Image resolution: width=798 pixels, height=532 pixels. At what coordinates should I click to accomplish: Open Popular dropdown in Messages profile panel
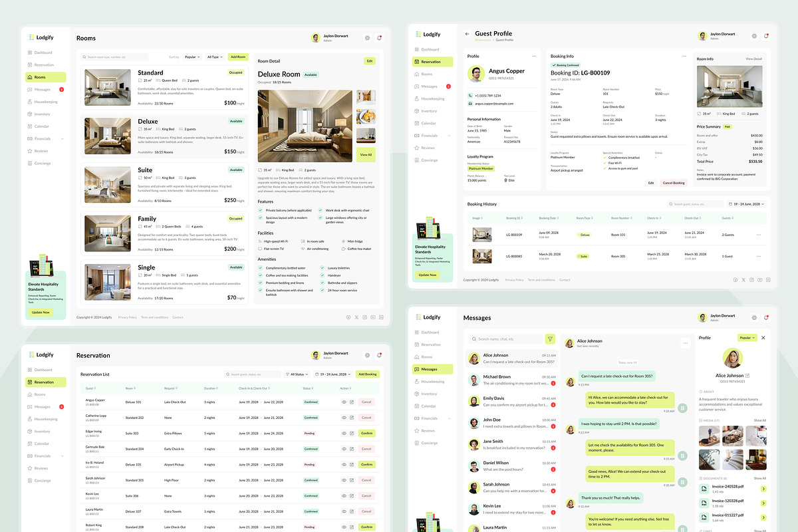pyautogui.click(x=747, y=338)
